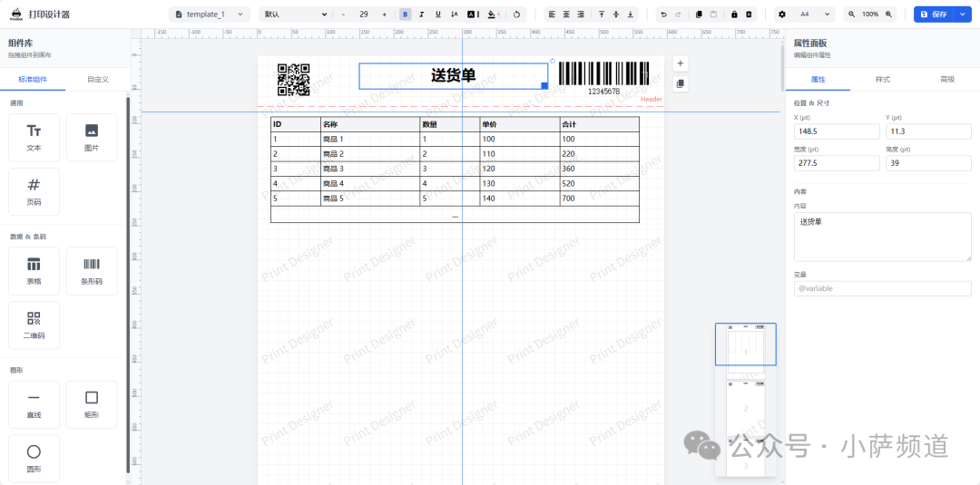980x485 pixels.
Task: Align content to top
Action: point(602,15)
